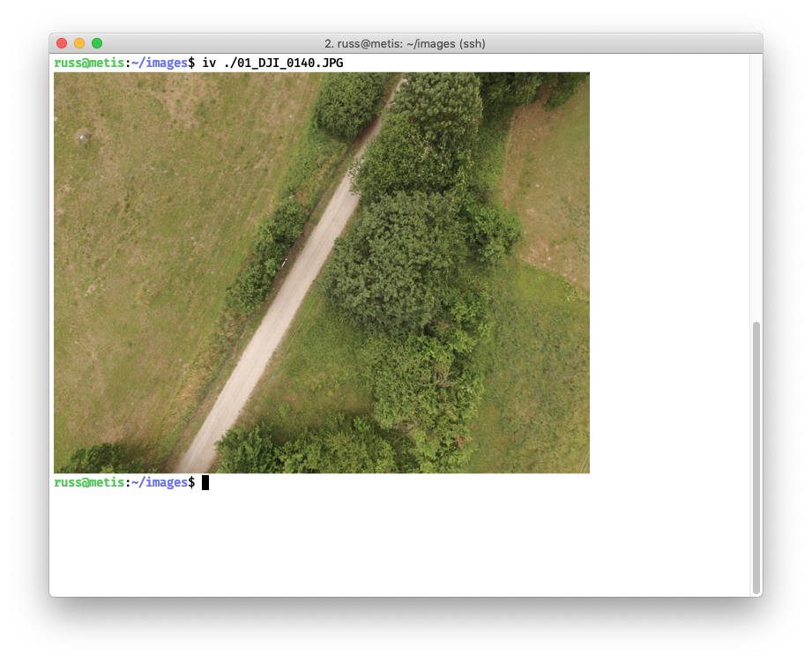Click the window title reading russ@metis: ~/images (ssh)
The width and height of the screenshot is (812, 662).
(406, 42)
